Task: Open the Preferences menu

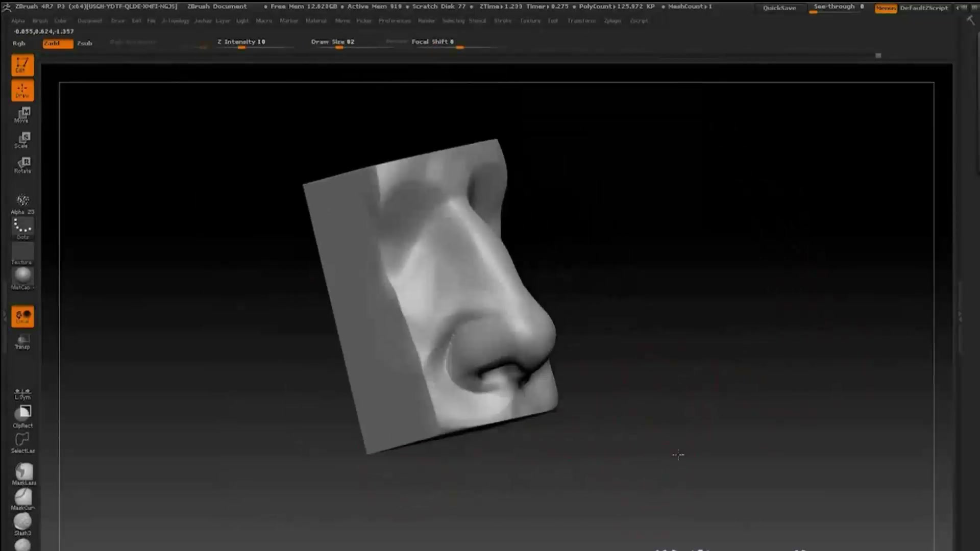Action: click(394, 21)
